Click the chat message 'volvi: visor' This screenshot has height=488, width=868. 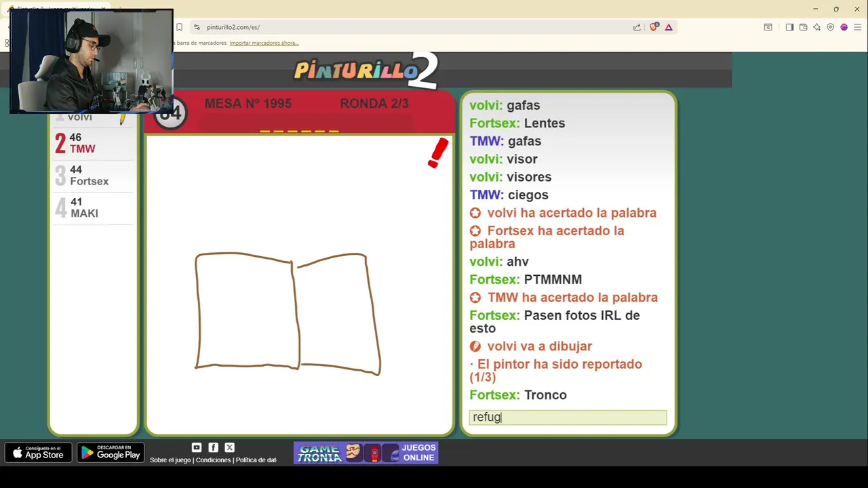coord(503,159)
